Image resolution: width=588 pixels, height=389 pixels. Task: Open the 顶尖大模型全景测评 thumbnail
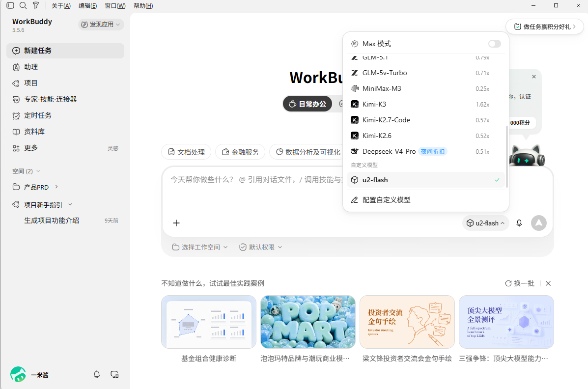coord(506,322)
